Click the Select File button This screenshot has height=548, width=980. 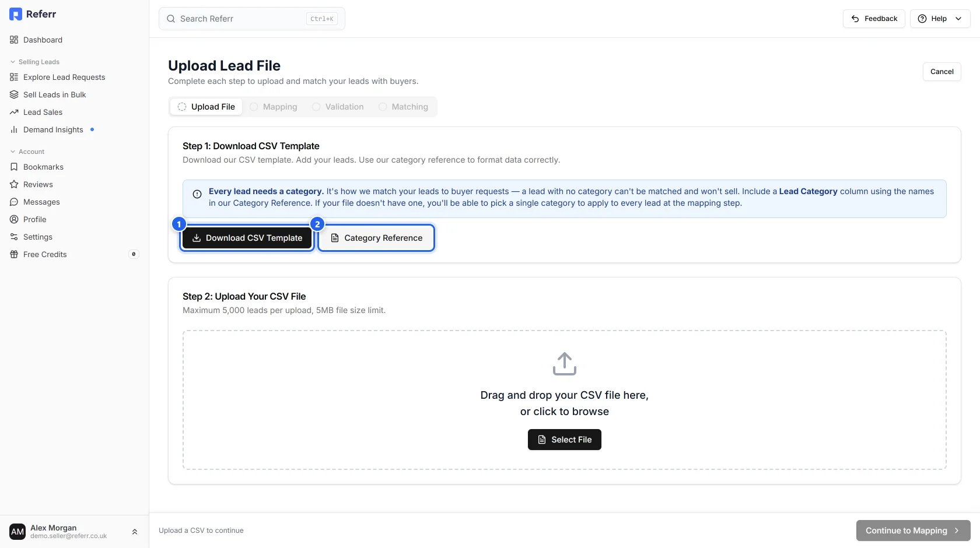coord(565,440)
